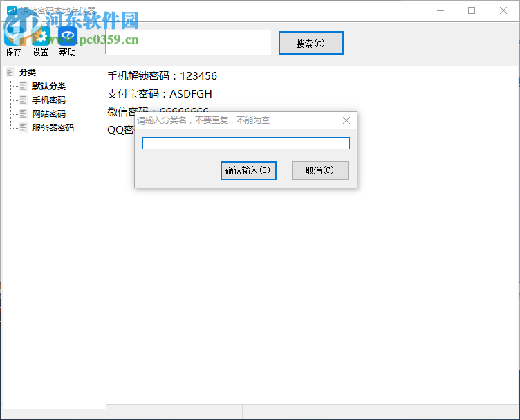The height and width of the screenshot is (420, 520).
Task: Focus the search text field
Action: [188, 42]
